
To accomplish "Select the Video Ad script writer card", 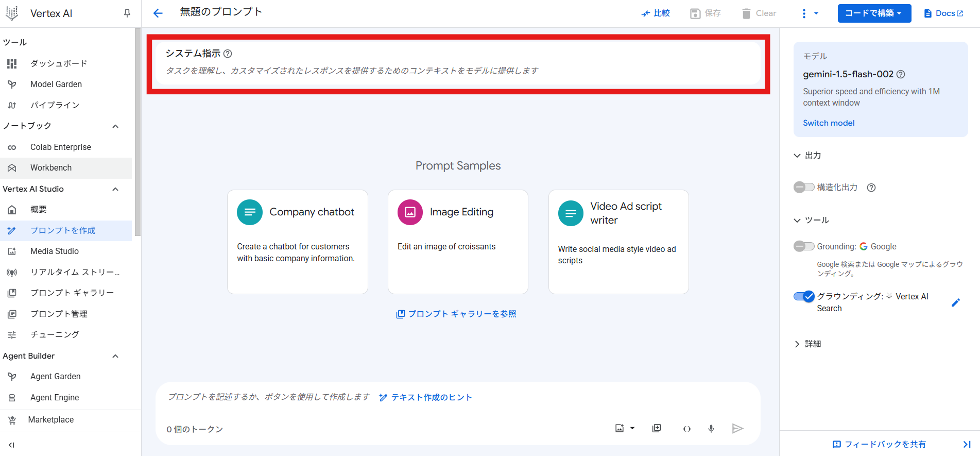I will click(618, 242).
